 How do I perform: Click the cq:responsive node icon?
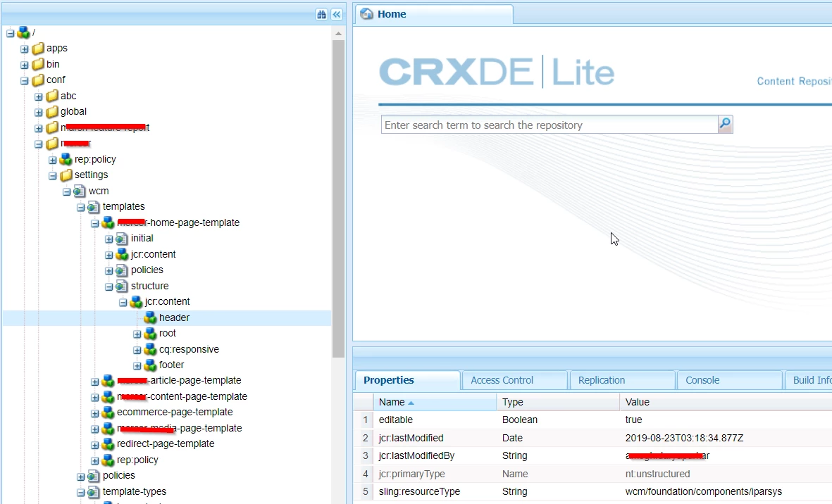tap(151, 349)
